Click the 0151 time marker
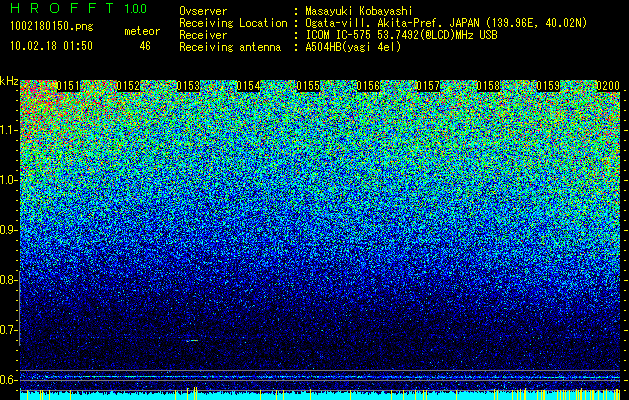The image size is (629, 400). coord(68,86)
